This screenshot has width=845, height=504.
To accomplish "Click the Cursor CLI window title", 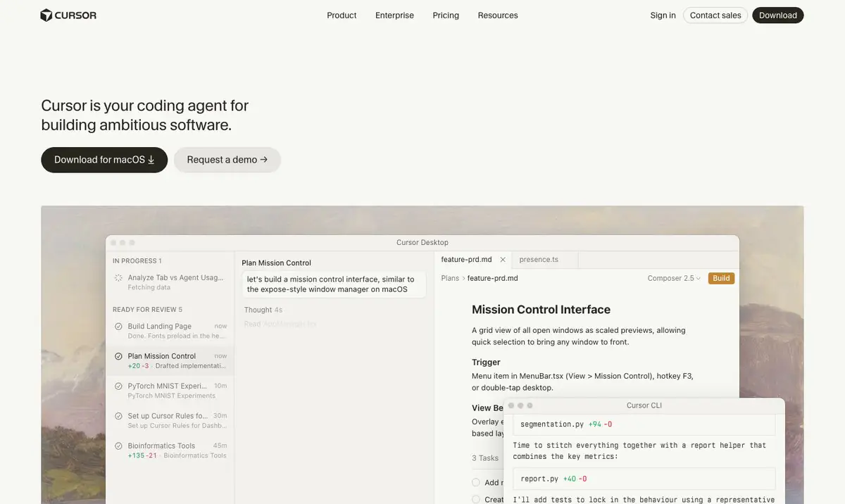I will [x=644, y=405].
